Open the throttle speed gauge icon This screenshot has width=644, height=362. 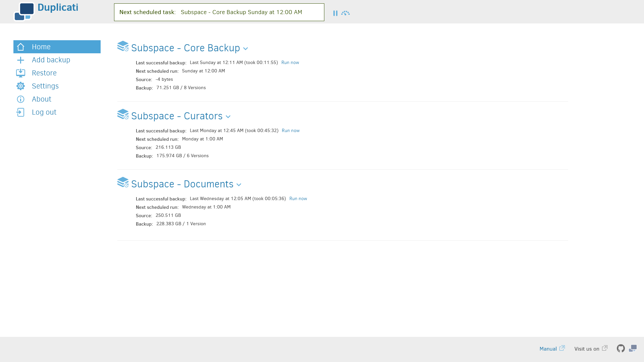[x=345, y=13]
